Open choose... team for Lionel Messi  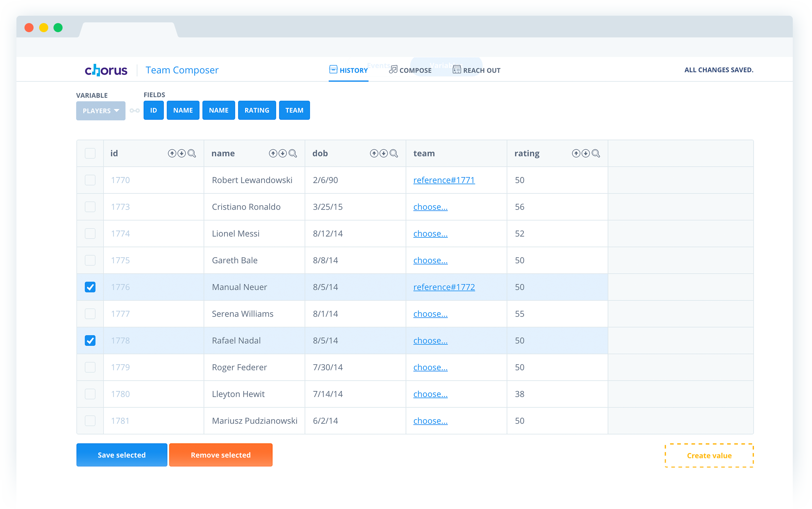(430, 234)
